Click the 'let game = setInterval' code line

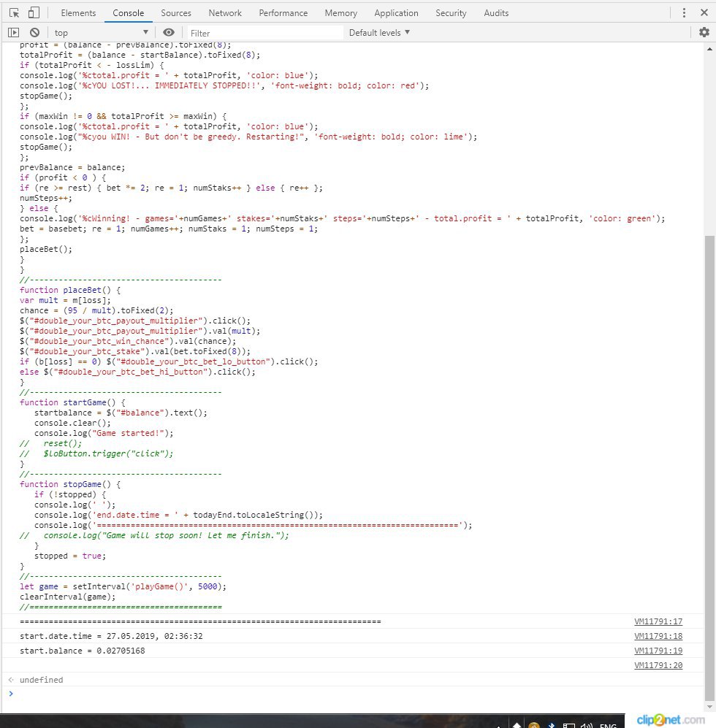click(x=123, y=586)
